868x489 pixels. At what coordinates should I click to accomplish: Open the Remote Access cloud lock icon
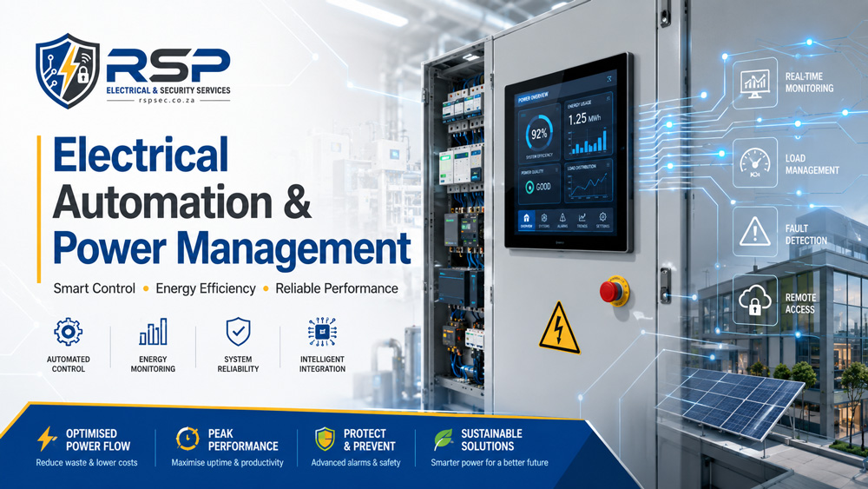pyautogui.click(x=755, y=300)
